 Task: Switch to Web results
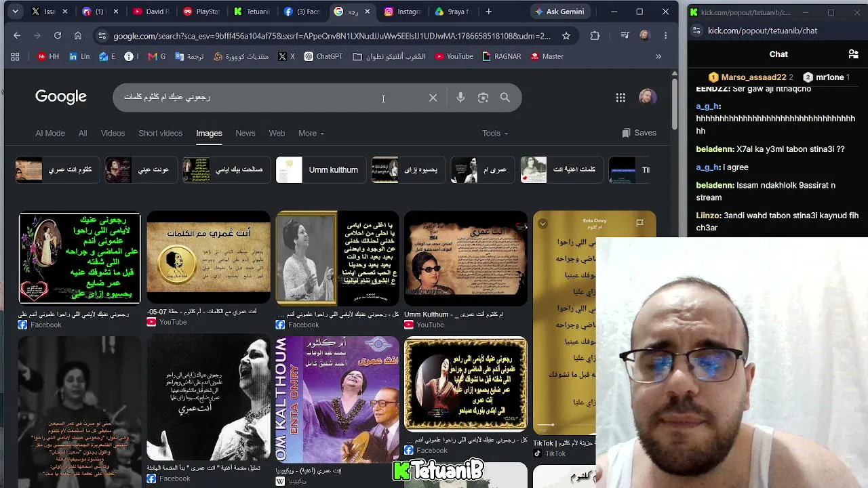(x=277, y=134)
